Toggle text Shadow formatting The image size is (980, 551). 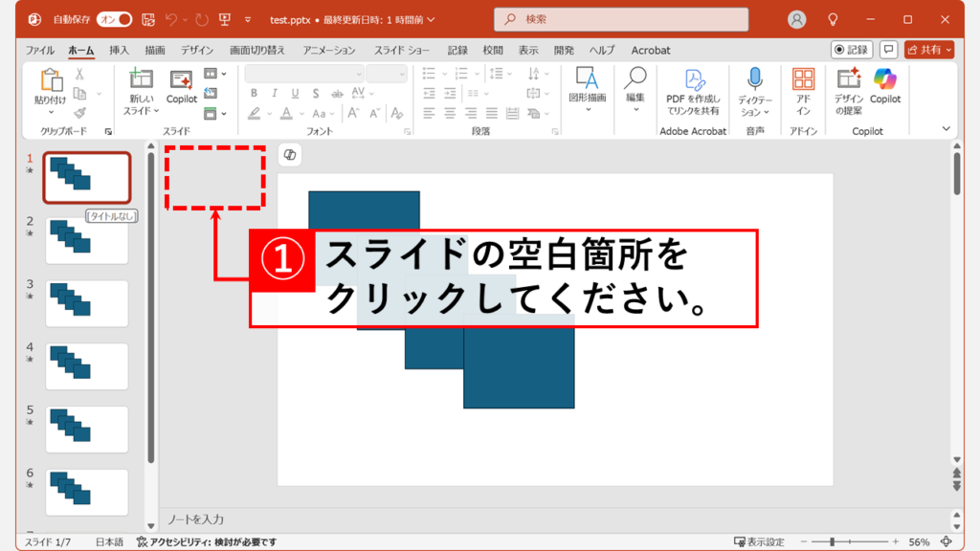[316, 93]
